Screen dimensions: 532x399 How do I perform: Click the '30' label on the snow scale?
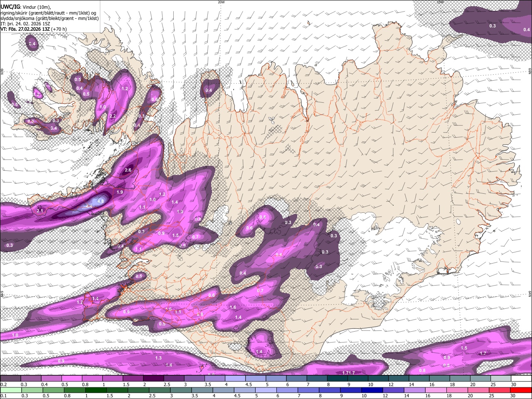pos(514,384)
